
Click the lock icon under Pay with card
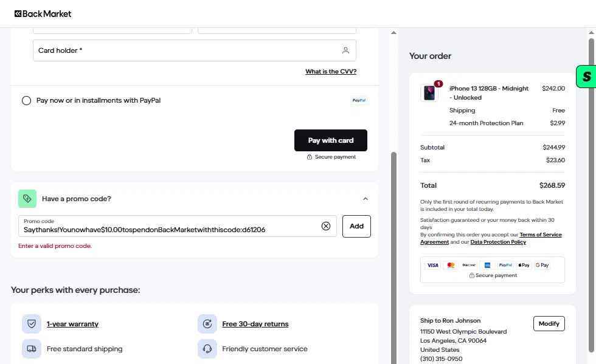[x=310, y=157]
